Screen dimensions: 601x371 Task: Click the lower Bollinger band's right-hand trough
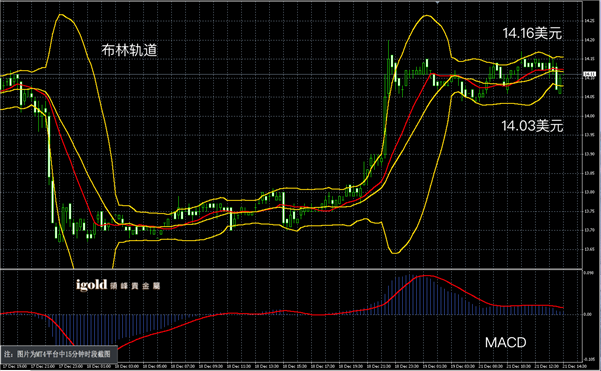point(395,252)
